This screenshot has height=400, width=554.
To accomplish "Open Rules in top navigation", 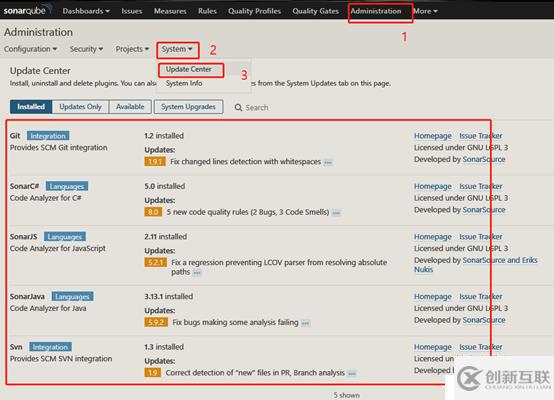I will click(x=207, y=11).
